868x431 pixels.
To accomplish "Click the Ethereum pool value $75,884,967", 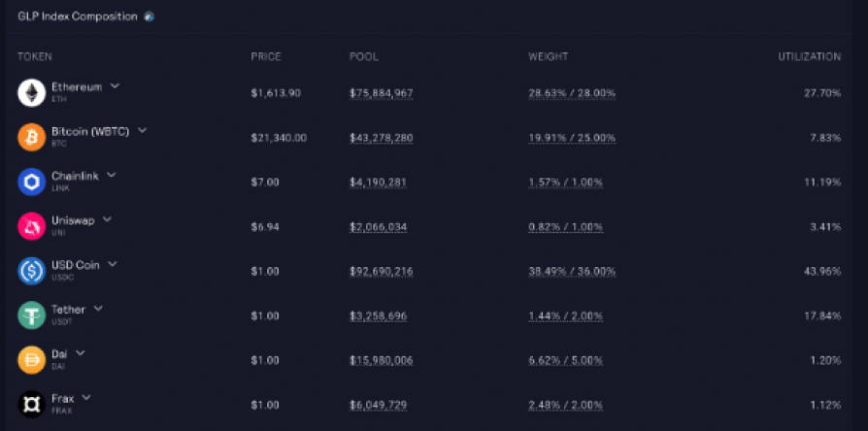I will [x=382, y=93].
